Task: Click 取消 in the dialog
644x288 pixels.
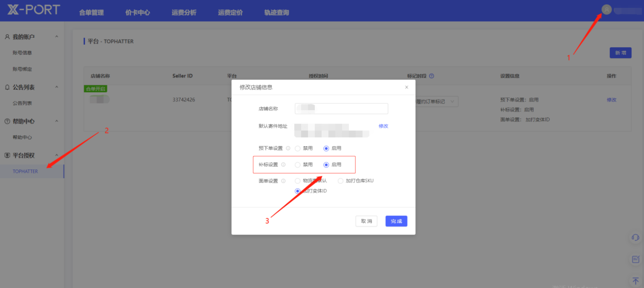Action: tap(366, 221)
